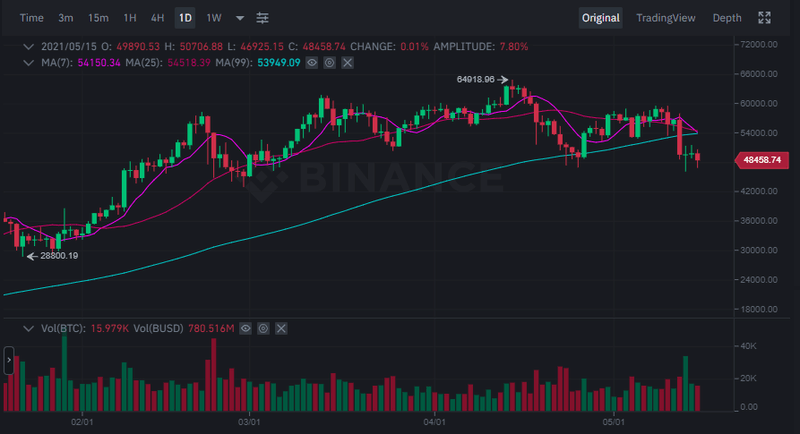Open Volume indicator settings
Screen dimensions: 800x434
click(x=263, y=328)
